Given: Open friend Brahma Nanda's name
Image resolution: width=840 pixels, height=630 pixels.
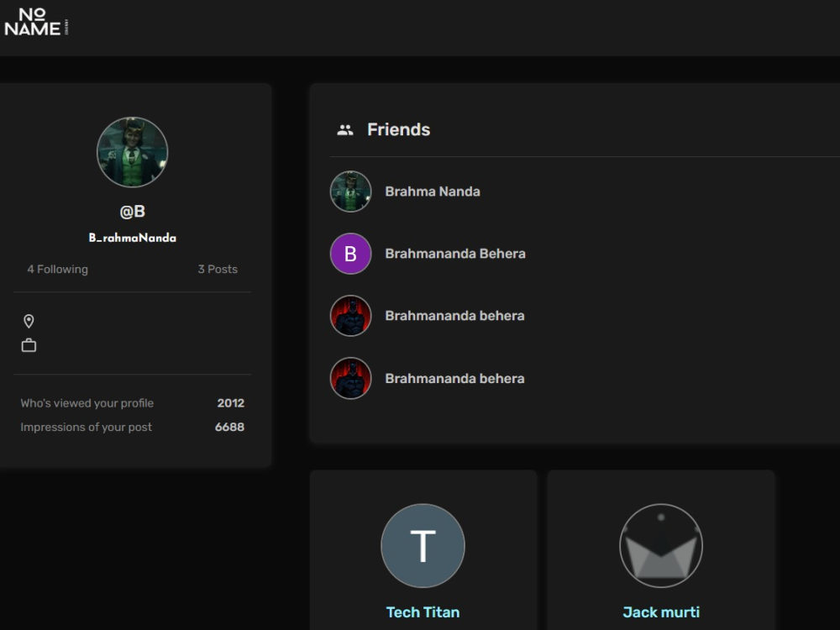Looking at the screenshot, I should pos(433,192).
